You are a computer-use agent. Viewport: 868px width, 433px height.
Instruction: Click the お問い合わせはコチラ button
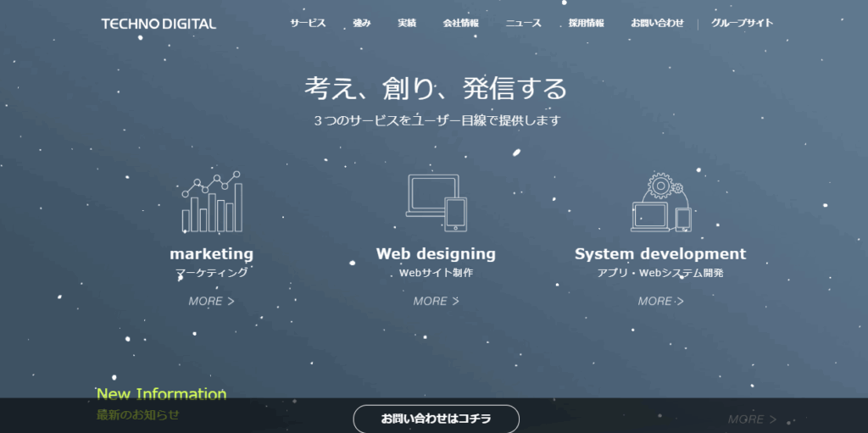click(x=437, y=419)
